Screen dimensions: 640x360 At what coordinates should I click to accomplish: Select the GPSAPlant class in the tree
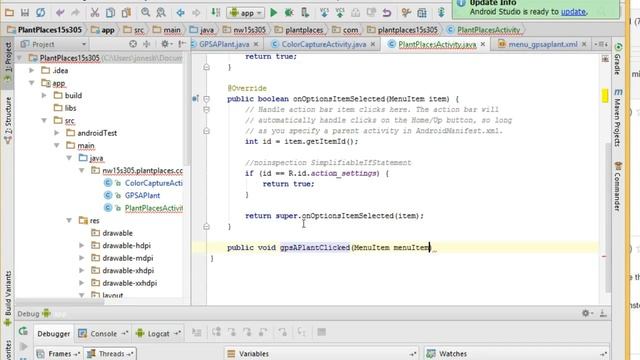tap(142, 195)
